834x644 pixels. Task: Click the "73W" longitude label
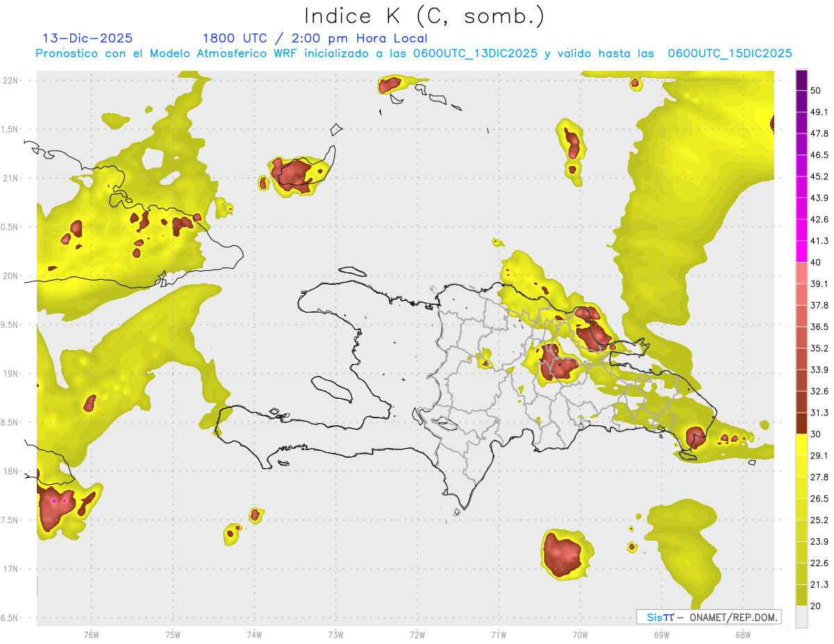click(x=336, y=635)
